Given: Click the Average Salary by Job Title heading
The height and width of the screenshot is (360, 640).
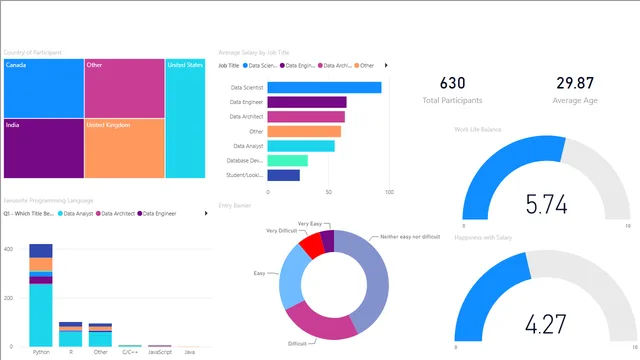Looking at the screenshot, I should pos(254,52).
